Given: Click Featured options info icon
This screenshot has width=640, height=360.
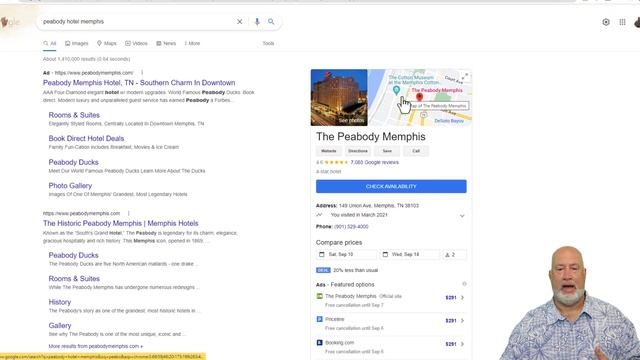Looking at the screenshot, I should 464,284.
